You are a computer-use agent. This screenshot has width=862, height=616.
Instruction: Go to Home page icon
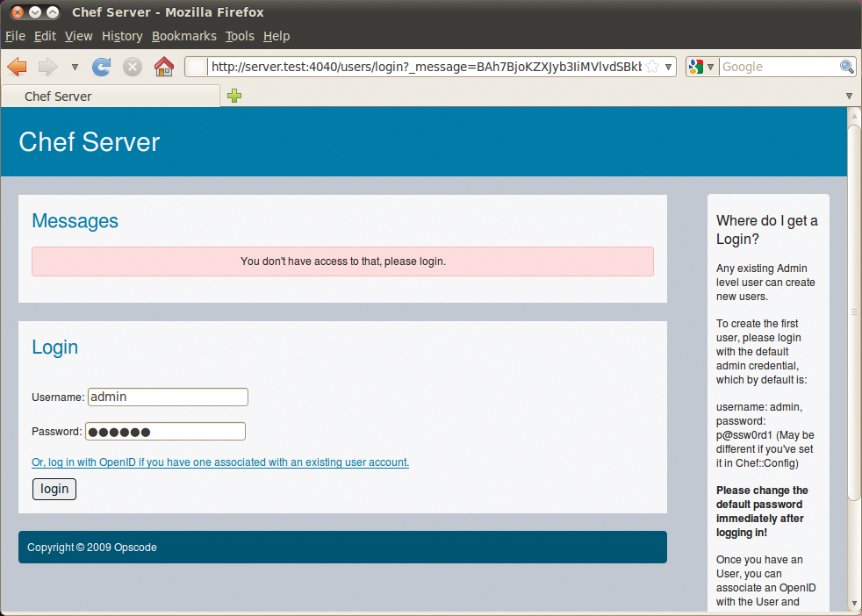163,67
